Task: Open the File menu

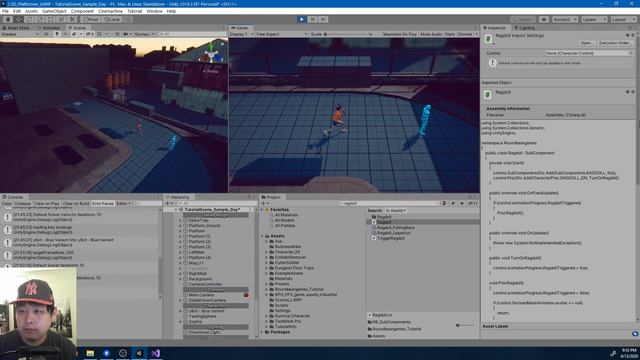Action: coord(5,11)
